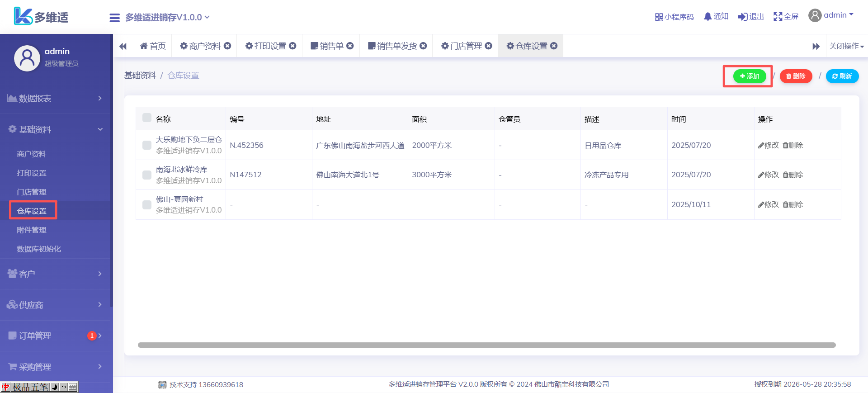
Task: Open the mini-program QR code icon
Action: (659, 17)
